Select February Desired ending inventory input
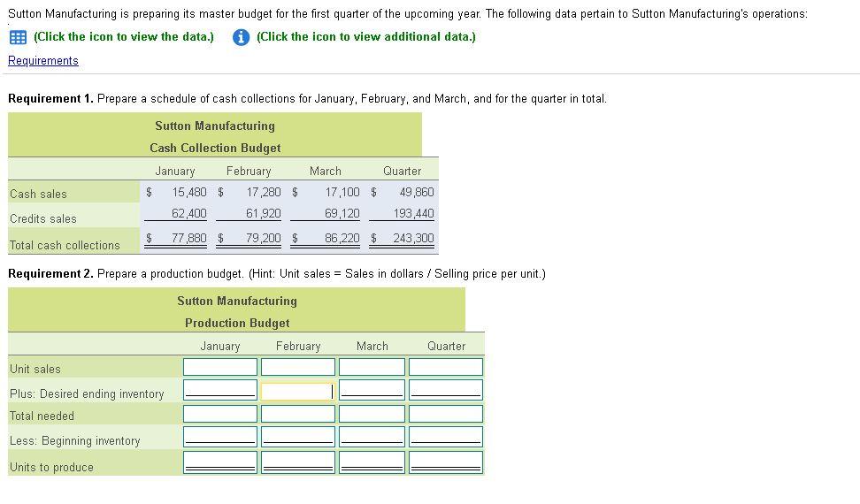The width and height of the screenshot is (860, 504). click(298, 391)
